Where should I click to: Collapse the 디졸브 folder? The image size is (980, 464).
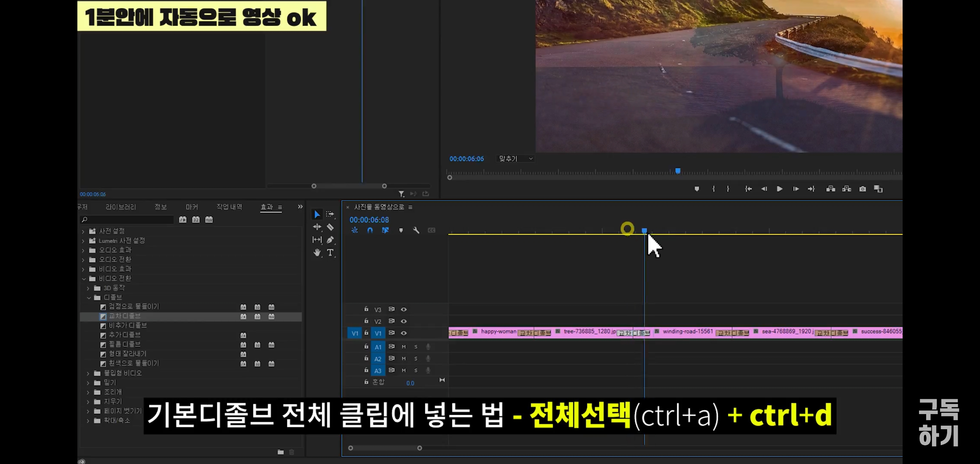click(89, 298)
